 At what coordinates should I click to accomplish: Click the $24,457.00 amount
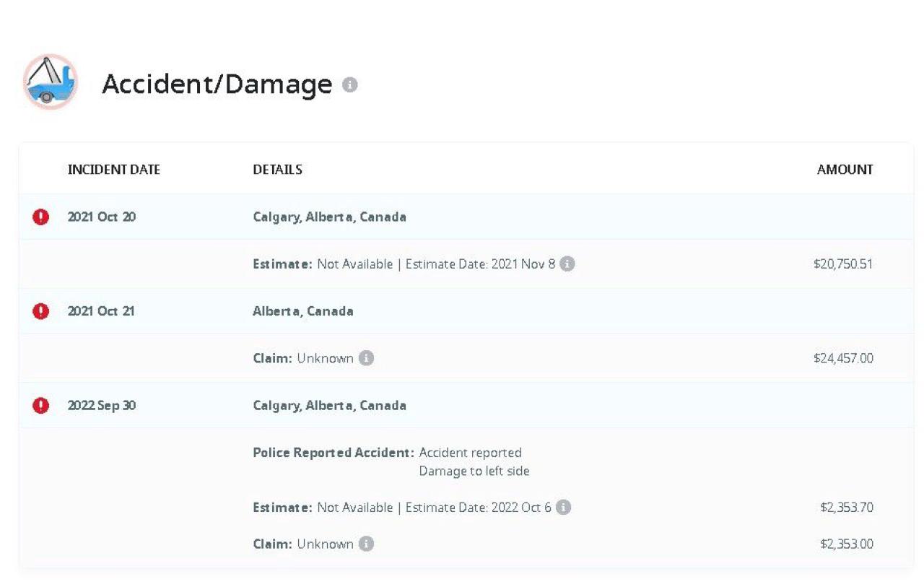[843, 358]
